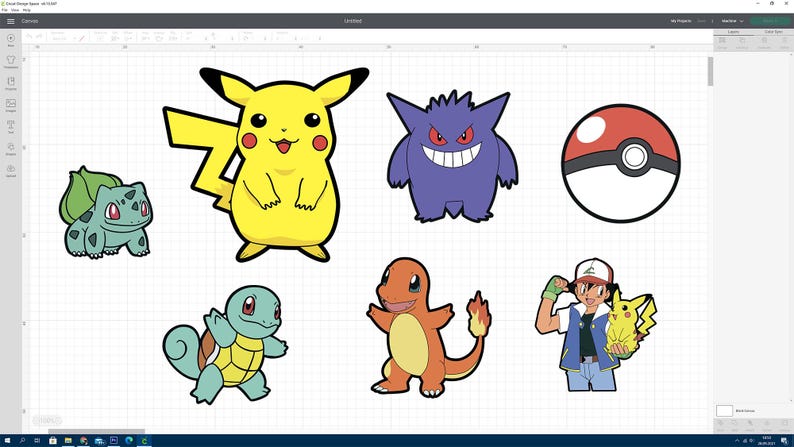The height and width of the screenshot is (447, 794).
Task: Open the File menu
Action: click(x=5, y=10)
